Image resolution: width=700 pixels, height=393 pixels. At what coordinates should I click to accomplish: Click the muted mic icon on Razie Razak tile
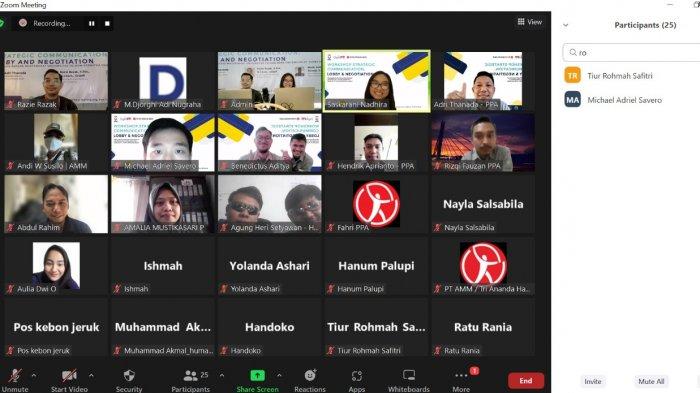coord(10,105)
